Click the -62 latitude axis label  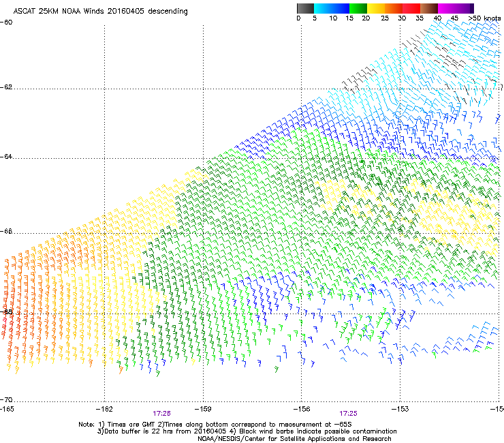[6, 87]
